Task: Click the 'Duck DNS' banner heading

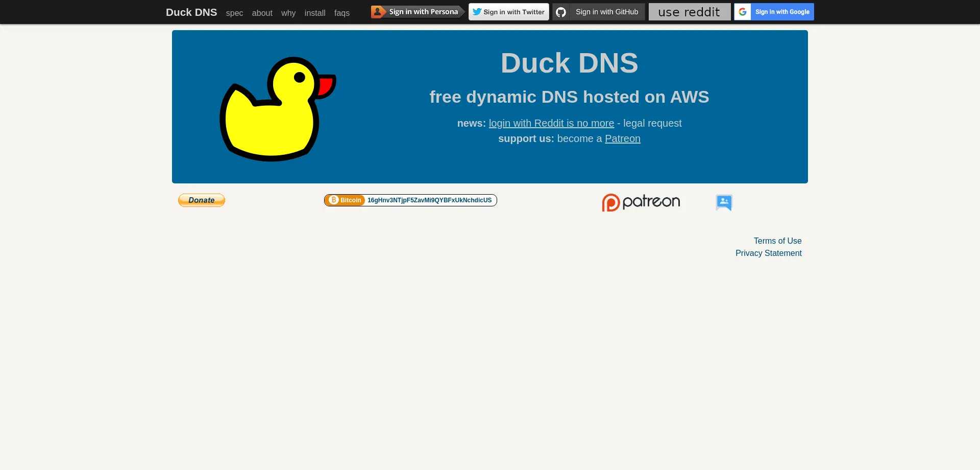Action: 569,63
